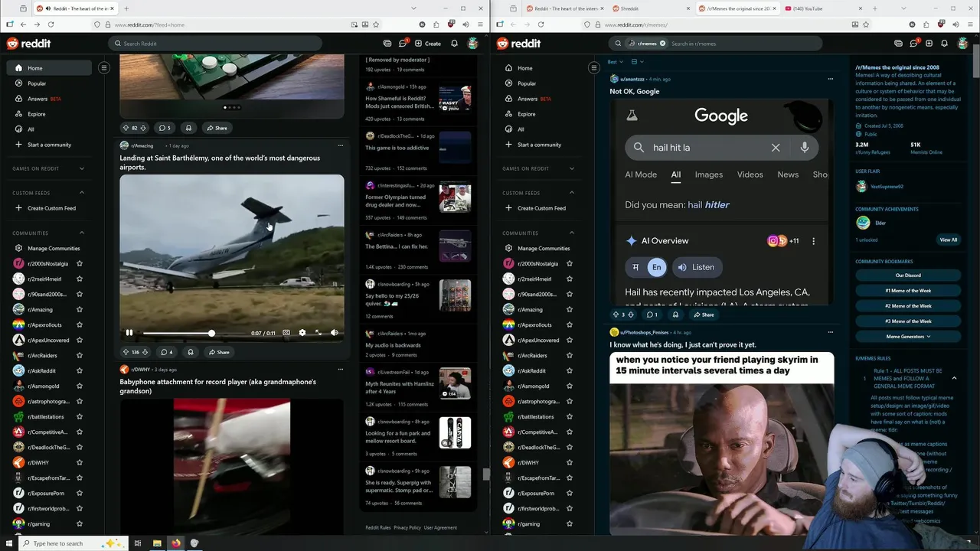Screen dimensions: 980x551
Task: Open r/battlestations in left window communities
Action: click(45, 416)
